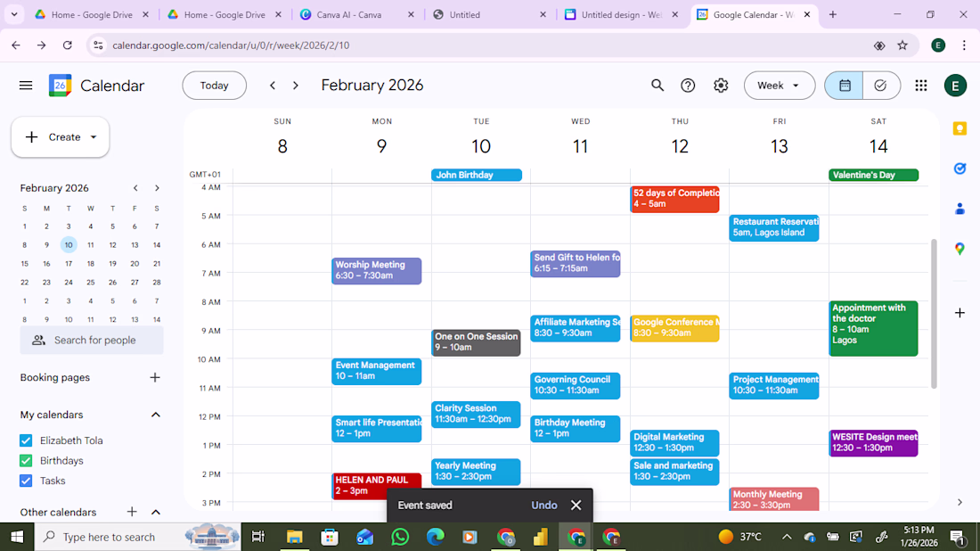The height and width of the screenshot is (551, 980).
Task: Switch to Calendar view icon
Action: [x=845, y=85]
